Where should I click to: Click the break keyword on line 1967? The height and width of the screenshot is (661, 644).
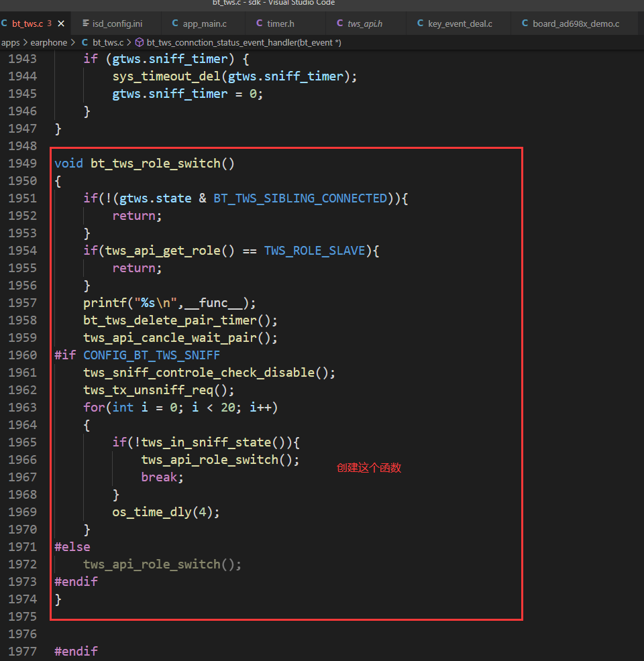[159, 477]
